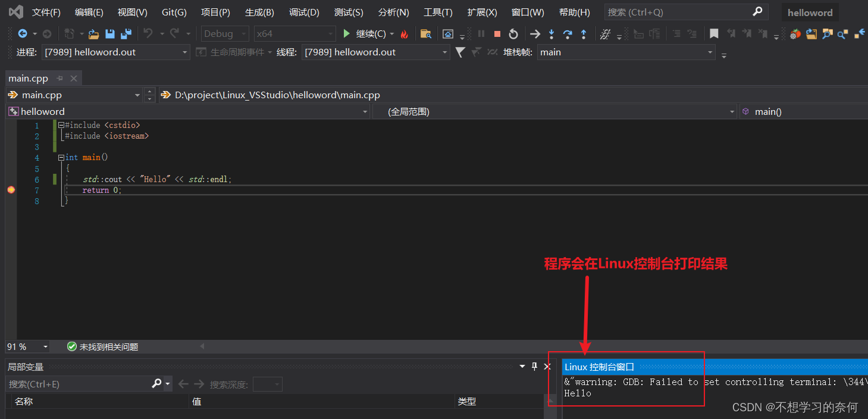Select the main.cpp editor tab
Viewport: 868px width, 419px height.
click(x=28, y=79)
